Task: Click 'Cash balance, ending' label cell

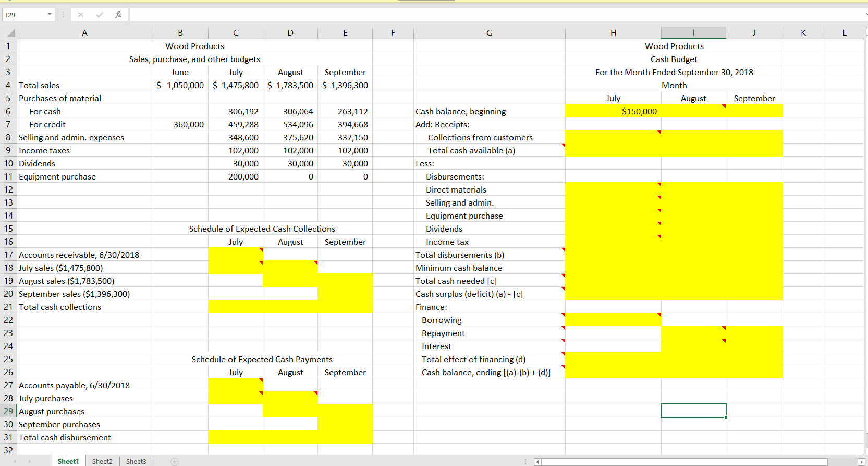Action: click(489, 372)
